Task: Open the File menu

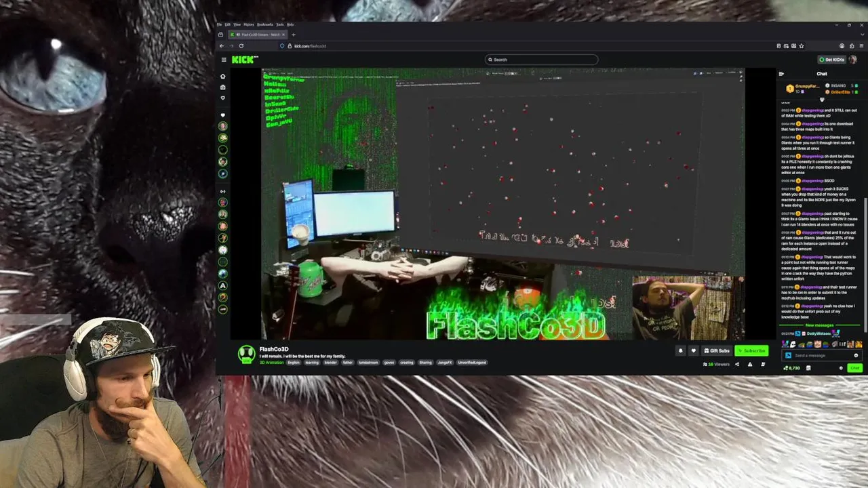Action: point(219,24)
